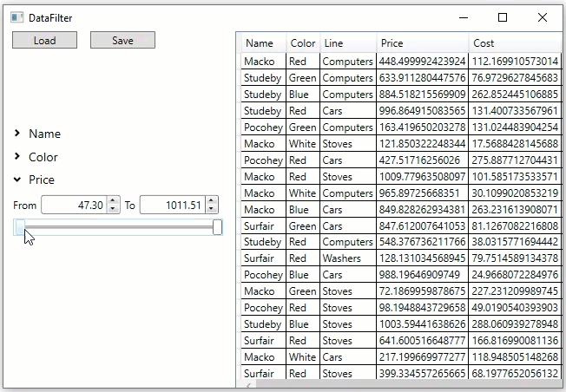
Task: Click the From price input field
Action: point(74,206)
